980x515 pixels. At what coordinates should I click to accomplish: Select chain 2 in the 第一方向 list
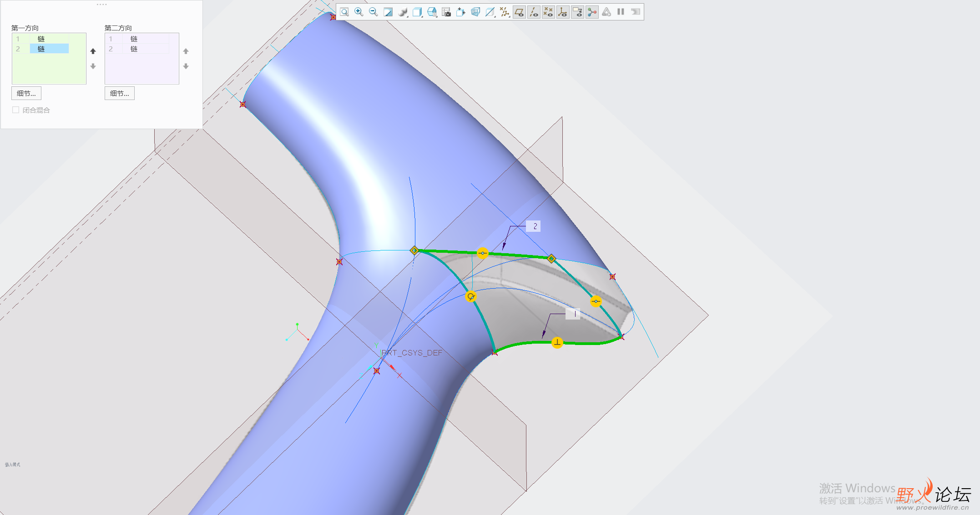pos(49,49)
